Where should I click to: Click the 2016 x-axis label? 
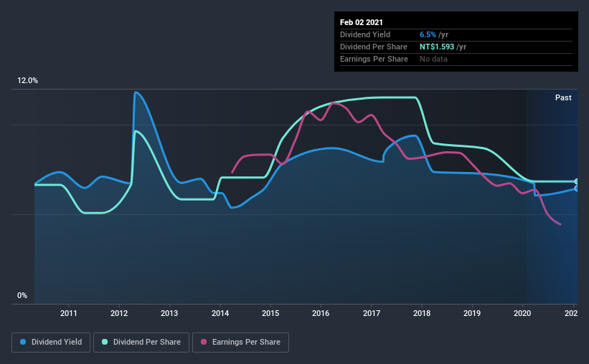(321, 313)
